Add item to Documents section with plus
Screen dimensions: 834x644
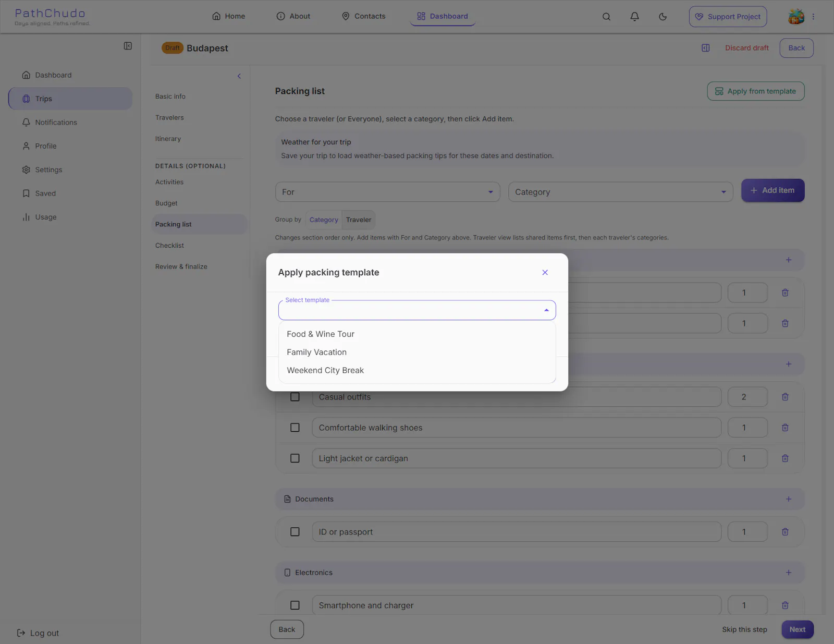(789, 499)
